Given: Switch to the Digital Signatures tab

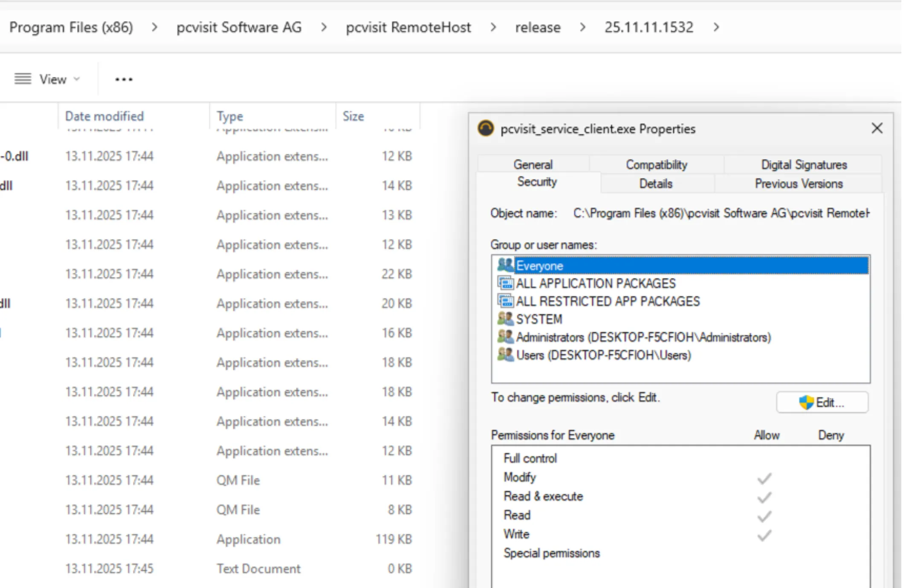Looking at the screenshot, I should [804, 164].
